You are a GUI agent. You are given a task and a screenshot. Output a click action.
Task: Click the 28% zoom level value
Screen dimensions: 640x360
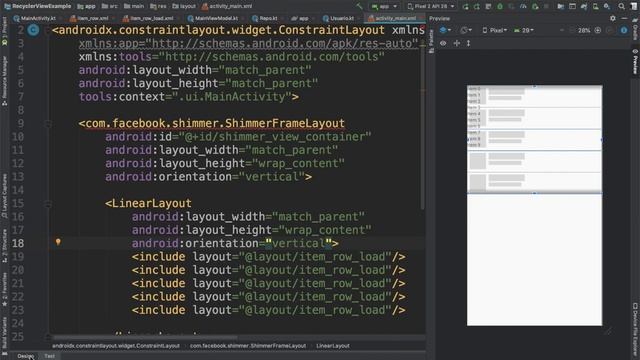[x=584, y=30]
